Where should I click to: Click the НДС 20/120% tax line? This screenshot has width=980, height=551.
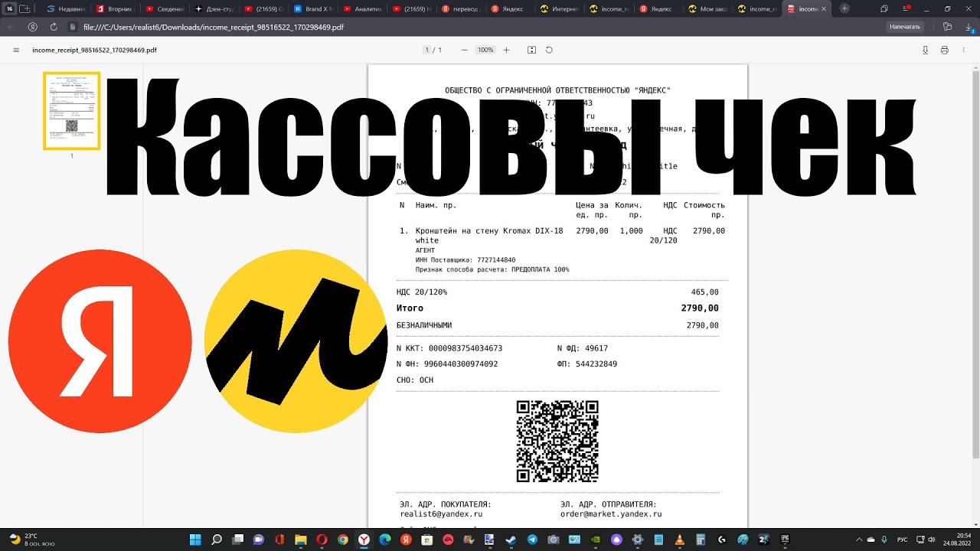click(557, 292)
